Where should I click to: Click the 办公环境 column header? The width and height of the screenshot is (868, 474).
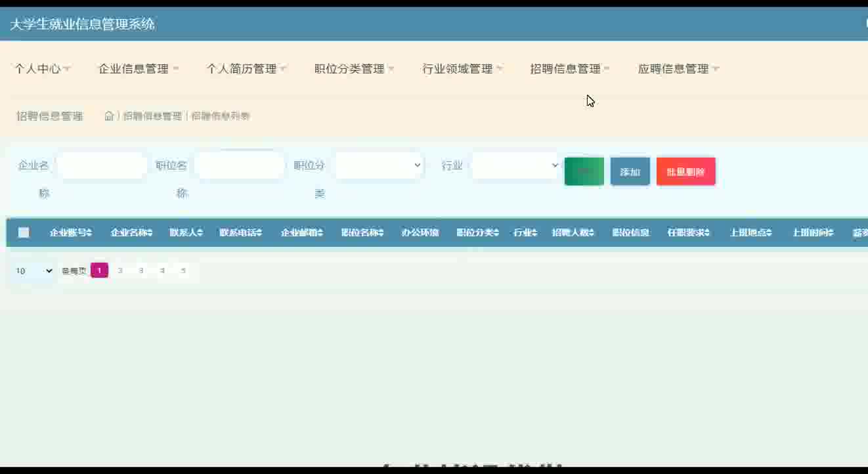pos(420,232)
